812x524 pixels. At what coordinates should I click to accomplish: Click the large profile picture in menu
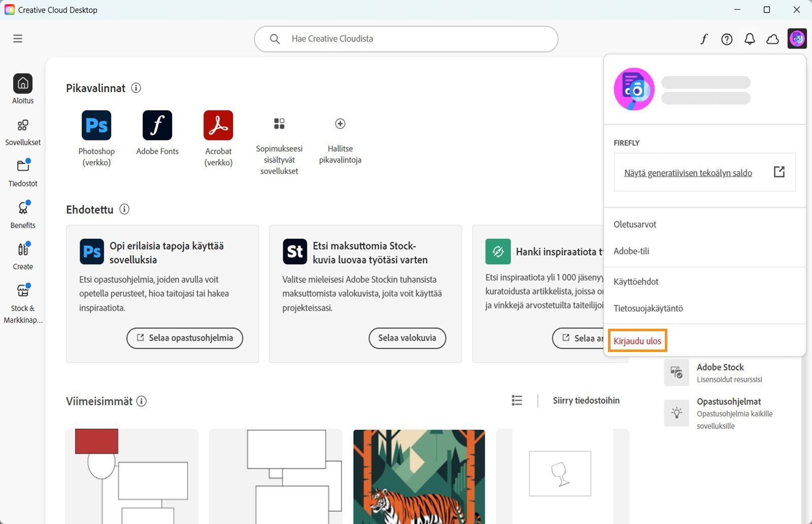click(x=634, y=89)
